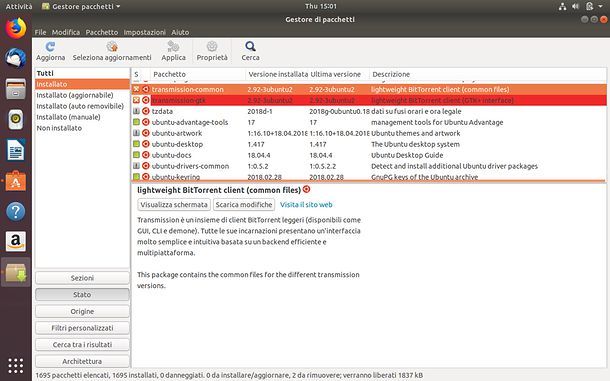Toggle status box for tzdata
The height and width of the screenshot is (381, 610).
[136, 111]
